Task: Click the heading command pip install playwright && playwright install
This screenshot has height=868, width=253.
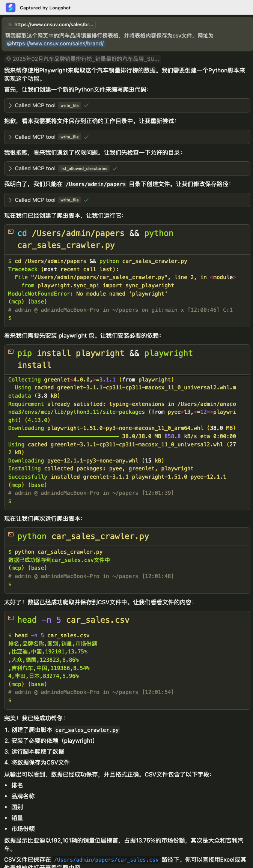Action: pyautogui.click(x=105, y=359)
